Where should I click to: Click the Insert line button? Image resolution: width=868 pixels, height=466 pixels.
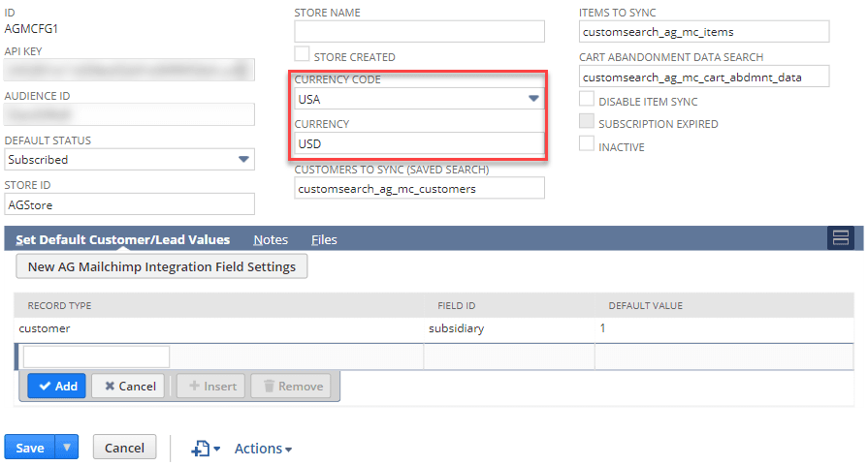point(212,386)
